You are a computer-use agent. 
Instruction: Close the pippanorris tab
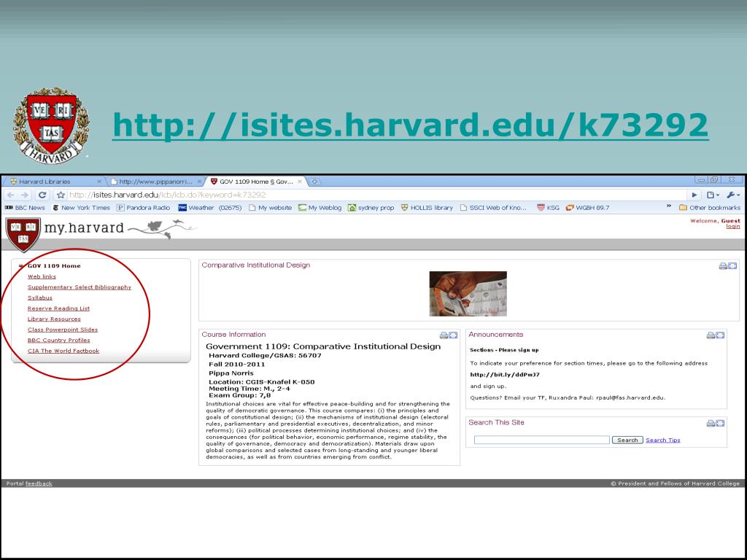199,182
